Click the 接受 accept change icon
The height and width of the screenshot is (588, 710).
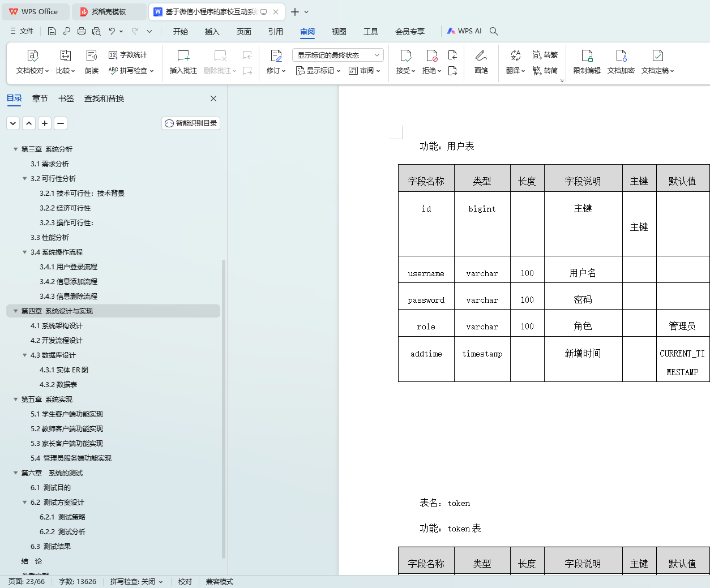[x=405, y=55]
